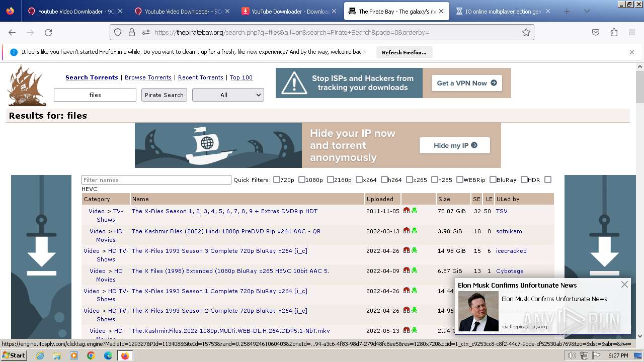Click magnet icon for The X Files (1998) Extended
Image resolution: width=644 pixels, height=362 pixels.
tap(407, 270)
